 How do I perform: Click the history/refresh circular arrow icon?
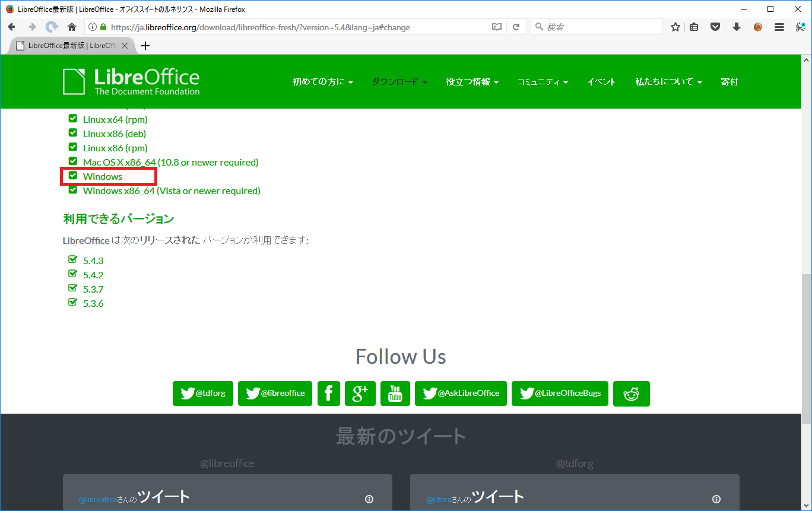[52, 27]
